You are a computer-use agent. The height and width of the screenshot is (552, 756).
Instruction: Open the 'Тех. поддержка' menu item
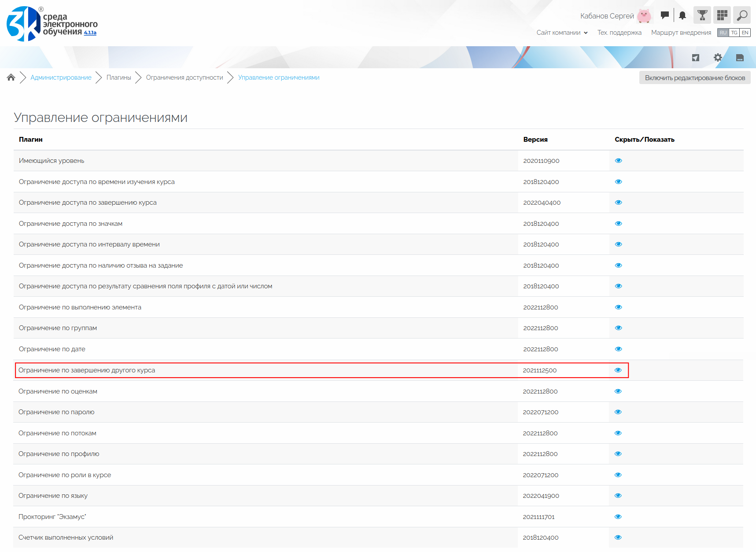[619, 33]
